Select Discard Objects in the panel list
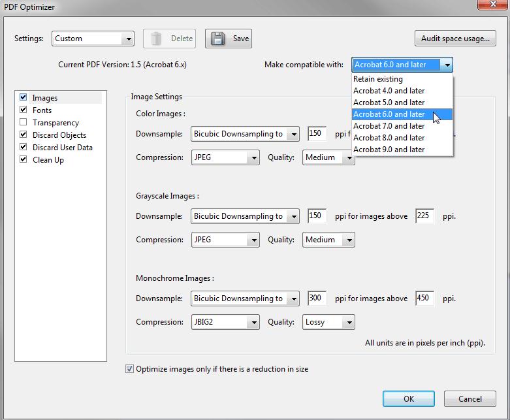Screen dimensions: 510x420 [59, 135]
